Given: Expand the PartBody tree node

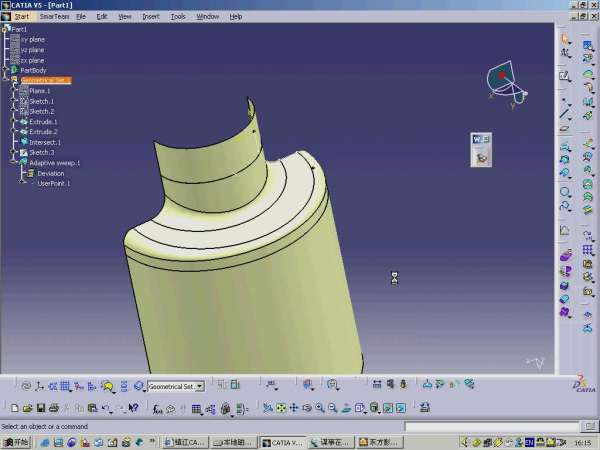Looking at the screenshot, I should click(x=6, y=70).
